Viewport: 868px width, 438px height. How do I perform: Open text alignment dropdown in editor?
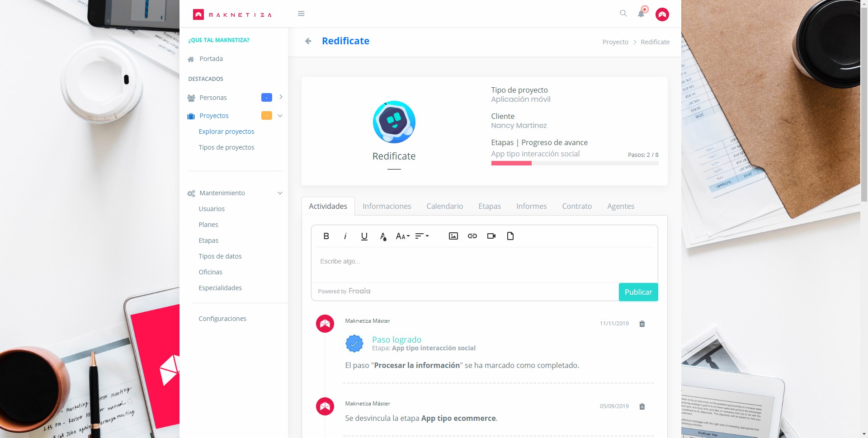click(422, 236)
